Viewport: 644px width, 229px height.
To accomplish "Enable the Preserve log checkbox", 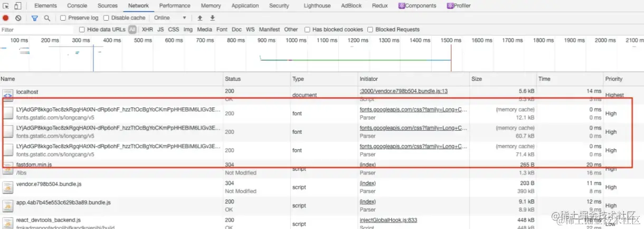I will point(63,18).
